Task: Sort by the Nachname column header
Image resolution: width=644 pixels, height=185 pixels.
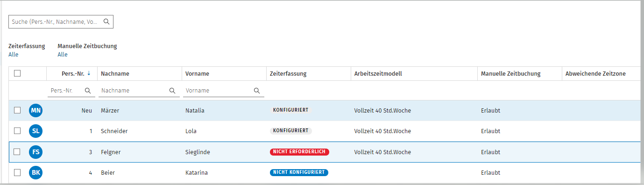Action: 115,74
